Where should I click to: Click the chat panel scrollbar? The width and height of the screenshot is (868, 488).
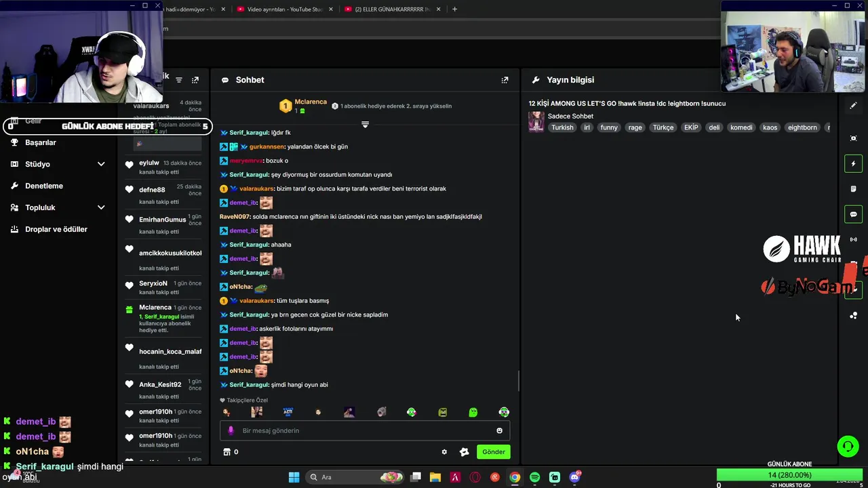pos(519,381)
